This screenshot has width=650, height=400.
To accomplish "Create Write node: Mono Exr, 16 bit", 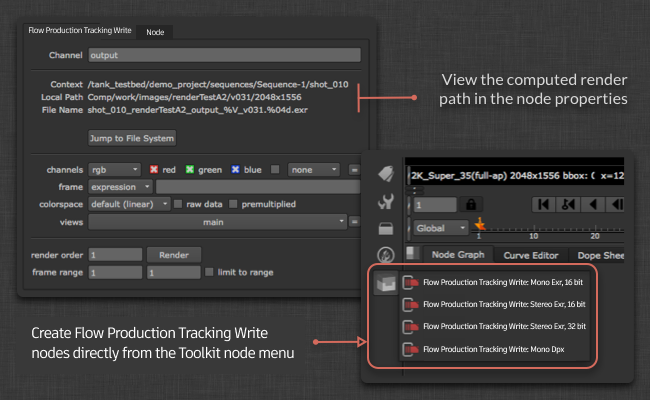I will (x=503, y=282).
